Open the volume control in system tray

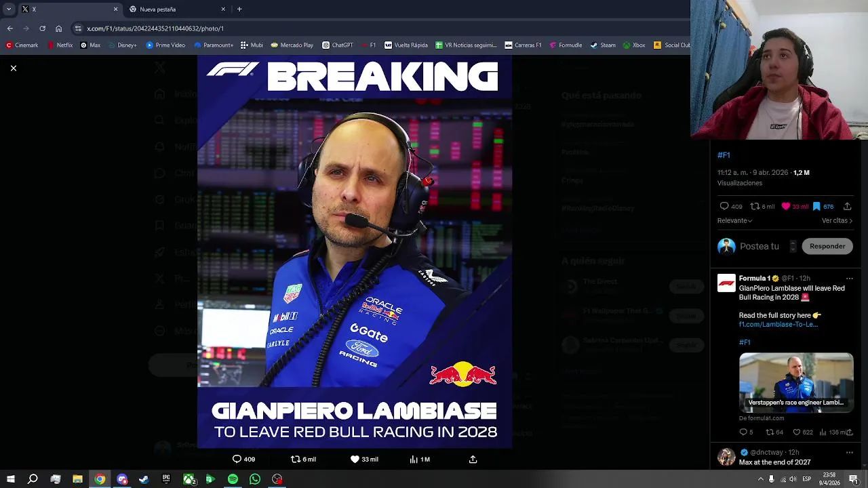point(793,479)
